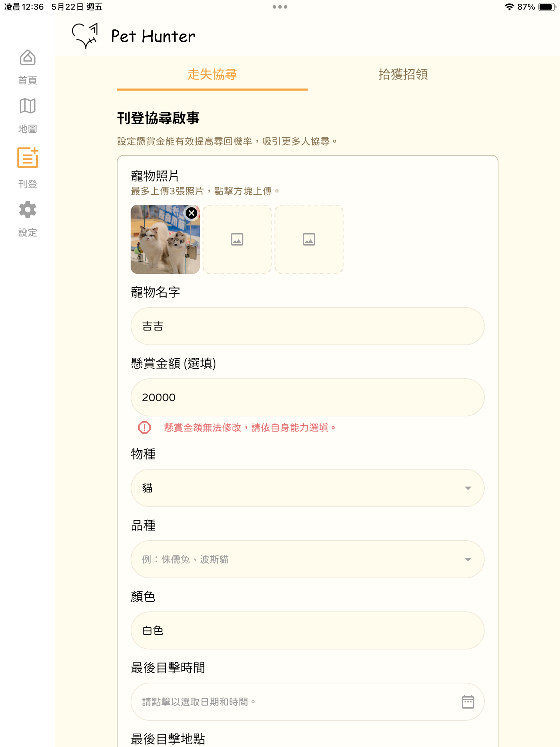
Task: Tap the red warning icon below reward
Action: pos(144,428)
